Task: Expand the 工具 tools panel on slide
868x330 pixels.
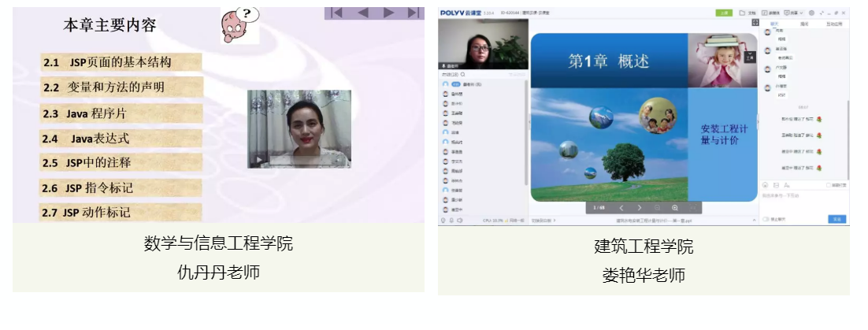Action: [x=750, y=57]
